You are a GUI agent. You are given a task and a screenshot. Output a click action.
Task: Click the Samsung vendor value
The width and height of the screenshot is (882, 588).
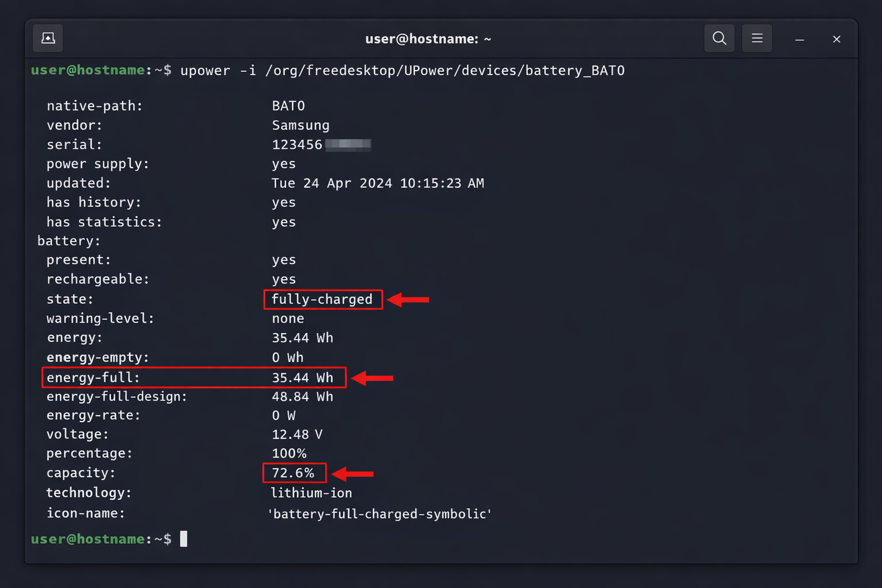point(300,125)
